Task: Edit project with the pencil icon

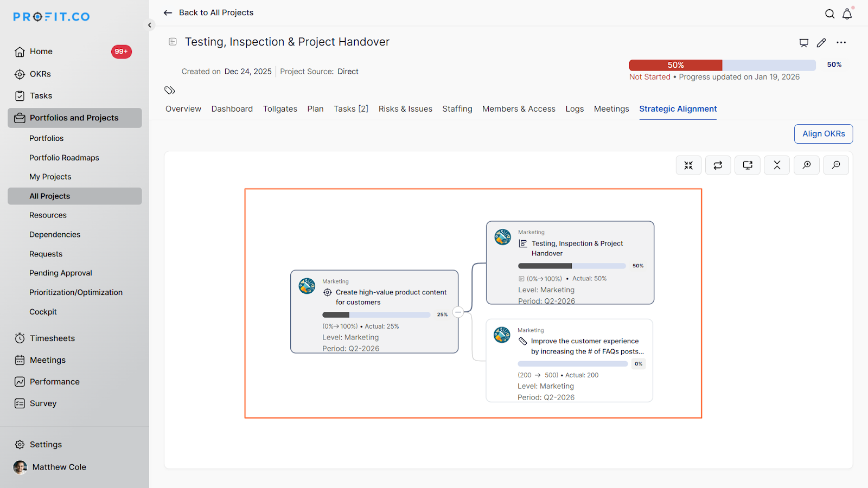Action: coord(821,43)
